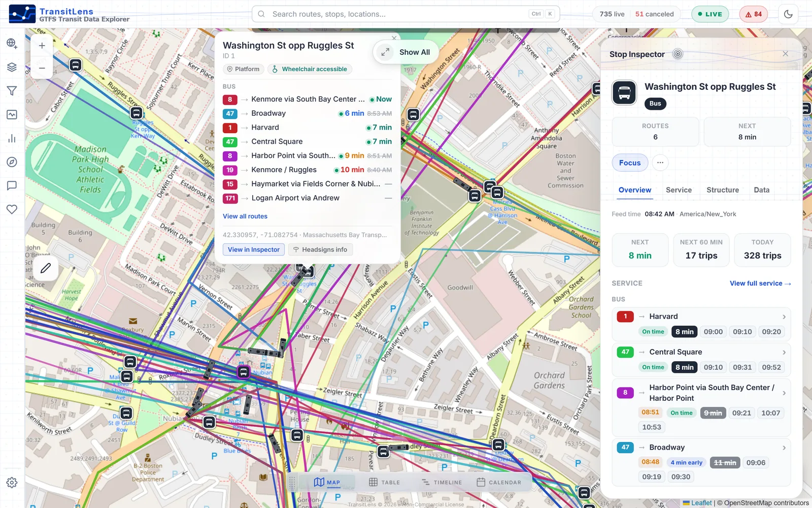Image resolution: width=812 pixels, height=508 pixels.
Task: Toggle the LIVE feed indicator
Action: [710, 14]
